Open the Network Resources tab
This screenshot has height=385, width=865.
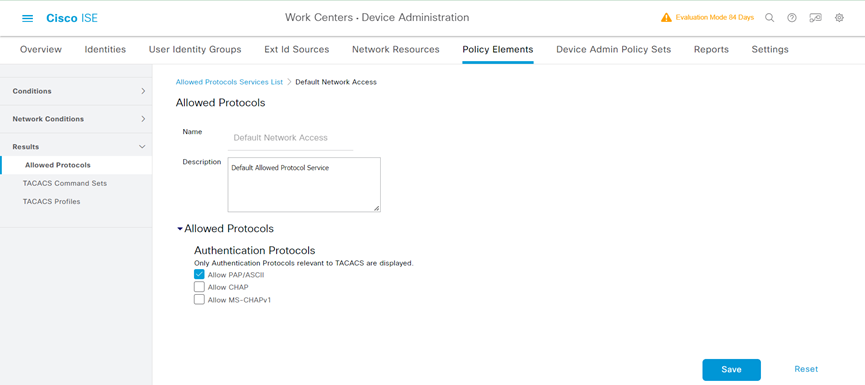click(396, 50)
